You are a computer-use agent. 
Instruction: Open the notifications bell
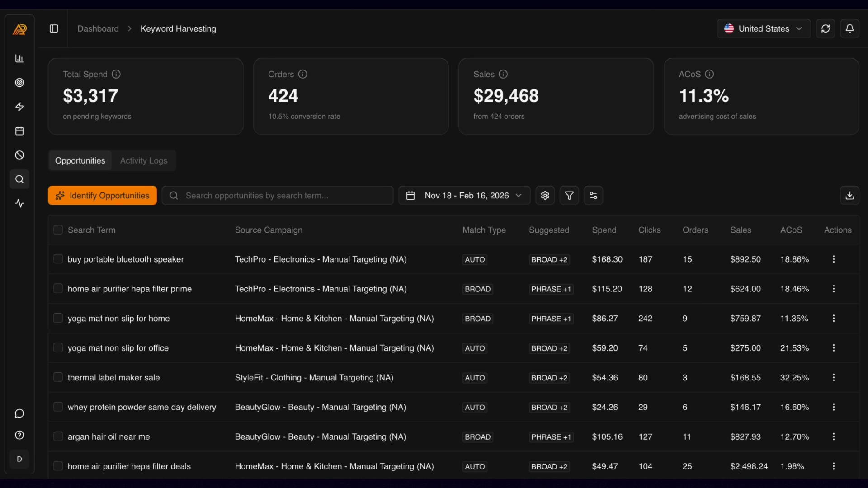click(x=849, y=28)
